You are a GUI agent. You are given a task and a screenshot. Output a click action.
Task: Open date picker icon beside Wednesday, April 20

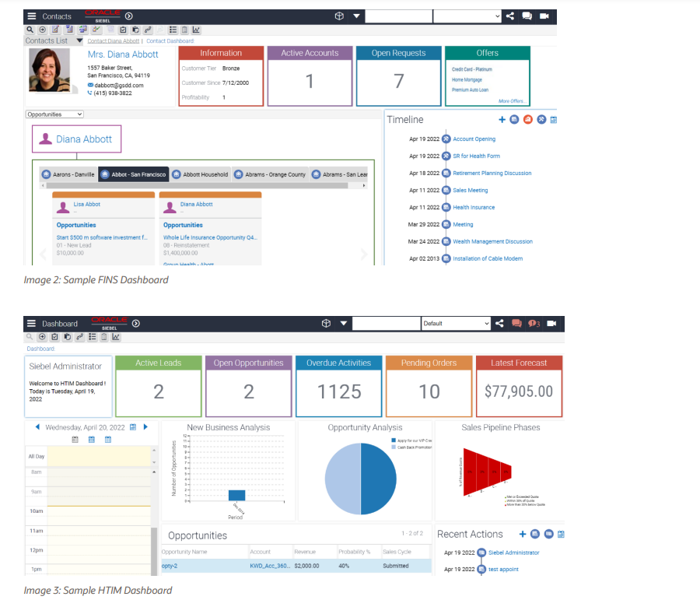133,427
